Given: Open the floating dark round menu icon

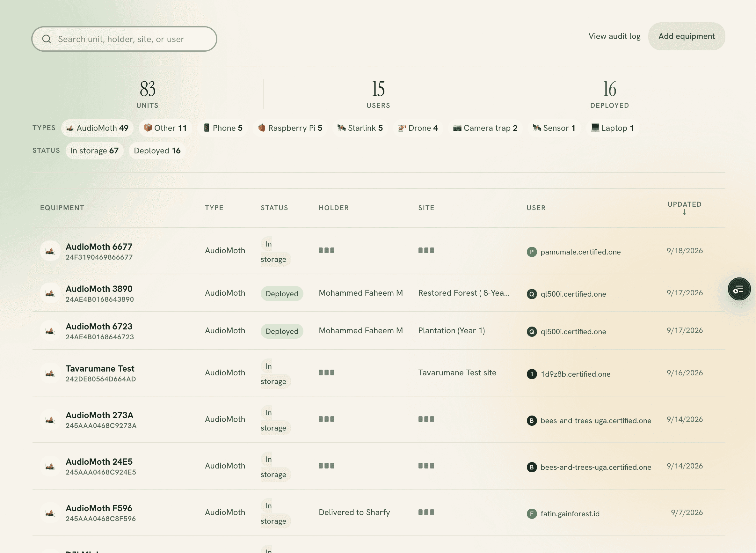Looking at the screenshot, I should [739, 289].
